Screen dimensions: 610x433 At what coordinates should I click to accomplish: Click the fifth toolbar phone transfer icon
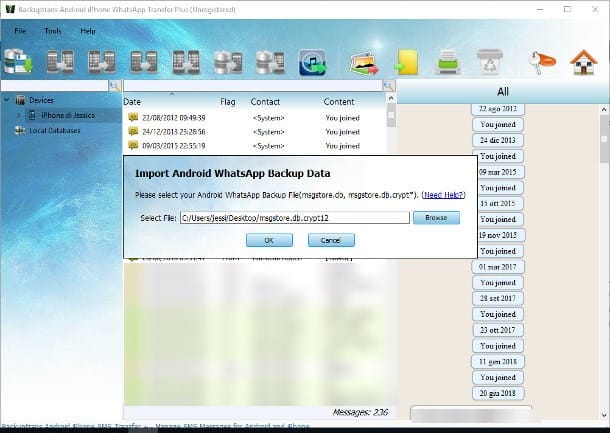point(186,62)
